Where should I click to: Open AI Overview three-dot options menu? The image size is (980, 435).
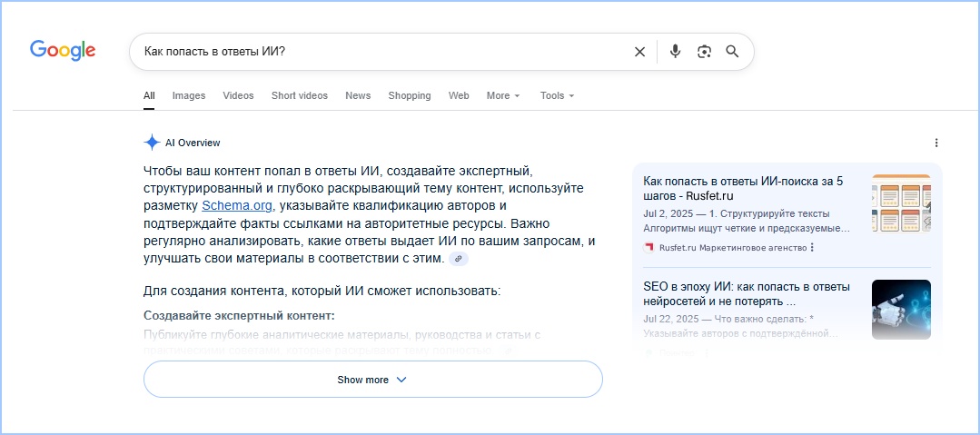point(936,143)
